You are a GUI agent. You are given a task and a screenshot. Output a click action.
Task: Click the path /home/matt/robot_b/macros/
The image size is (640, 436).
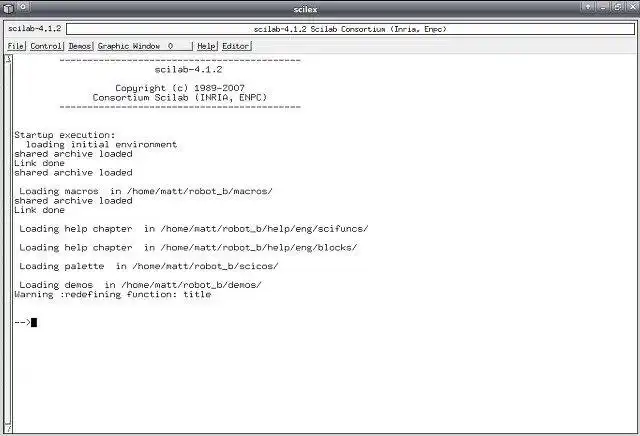200,191
